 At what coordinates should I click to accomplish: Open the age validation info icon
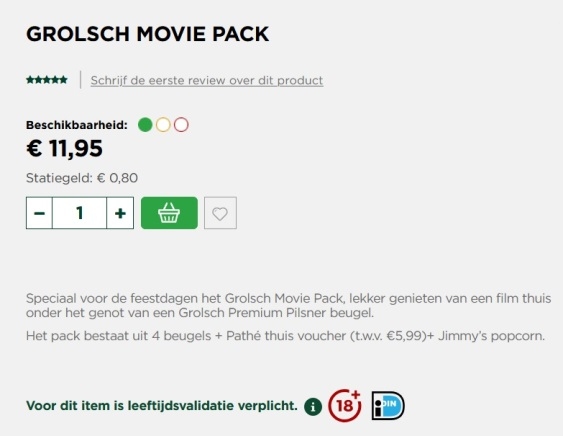click(313, 407)
